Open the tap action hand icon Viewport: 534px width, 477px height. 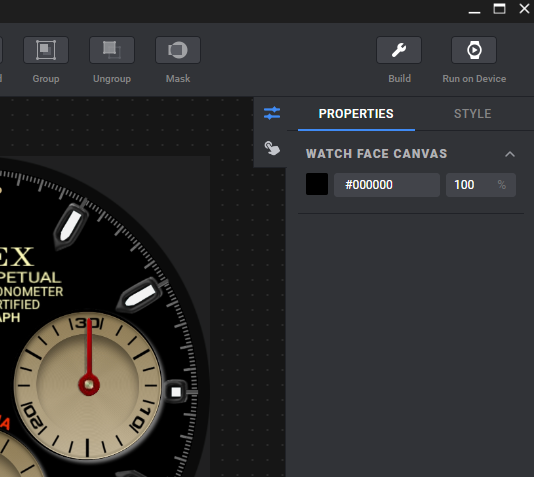[272, 148]
